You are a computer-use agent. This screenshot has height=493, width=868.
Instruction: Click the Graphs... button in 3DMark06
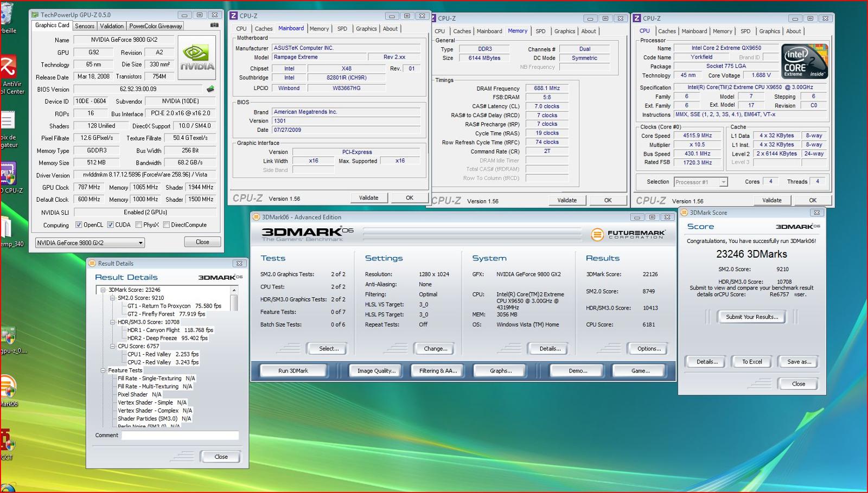pyautogui.click(x=500, y=371)
